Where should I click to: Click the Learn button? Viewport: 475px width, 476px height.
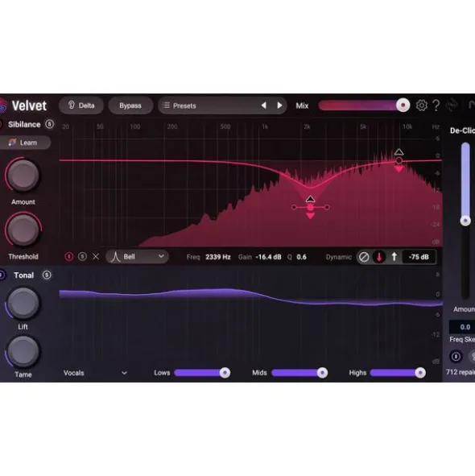(25, 143)
